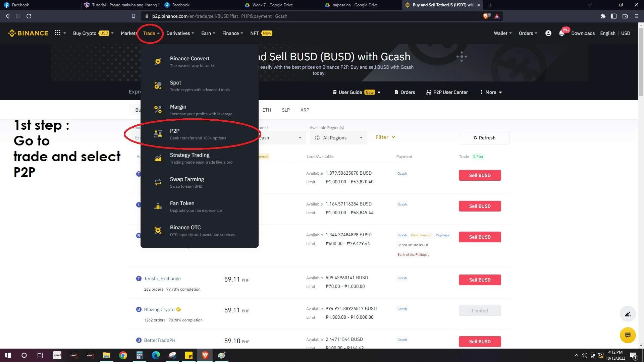
Task: Click the Refresh button
Action: pyautogui.click(x=484, y=138)
